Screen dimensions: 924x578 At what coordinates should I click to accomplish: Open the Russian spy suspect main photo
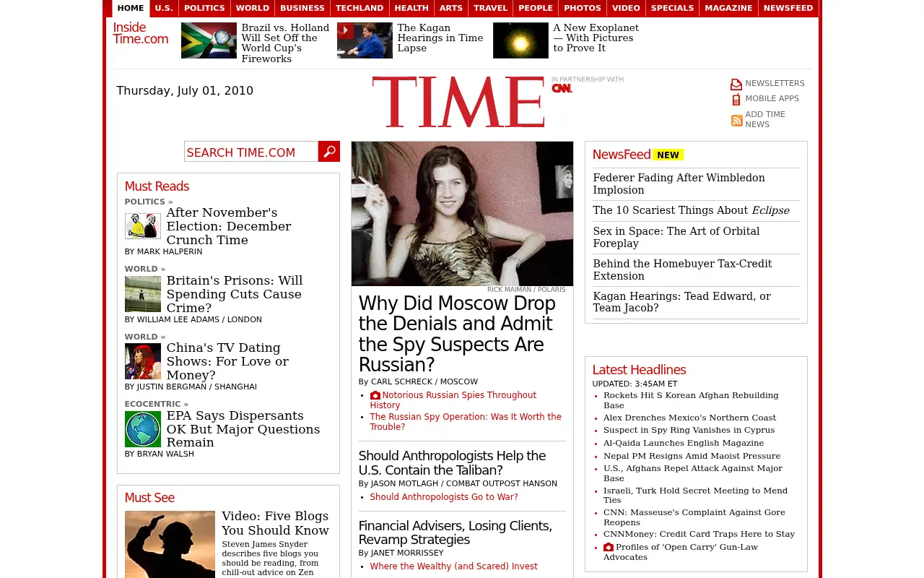[462, 213]
